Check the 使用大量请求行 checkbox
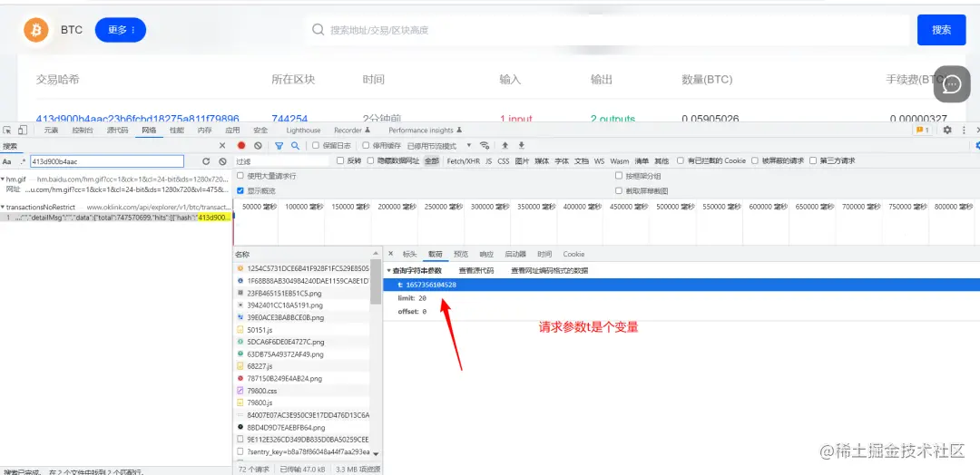 click(x=240, y=176)
